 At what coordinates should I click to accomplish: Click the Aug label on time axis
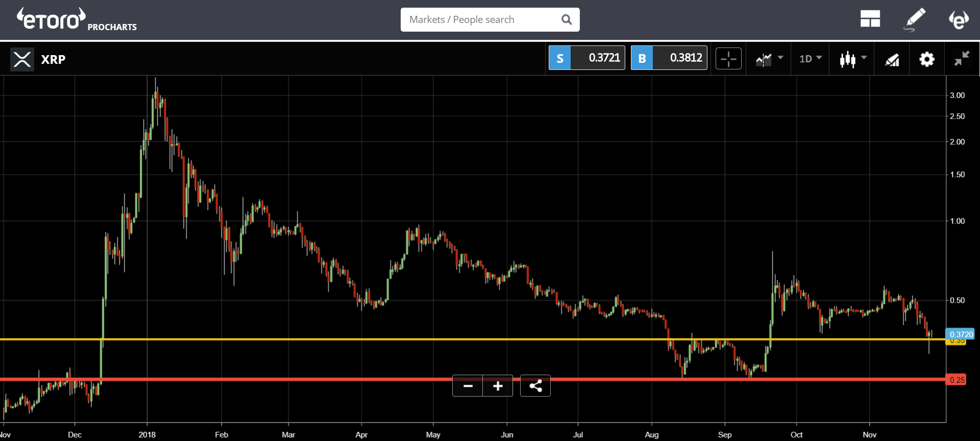[652, 434]
